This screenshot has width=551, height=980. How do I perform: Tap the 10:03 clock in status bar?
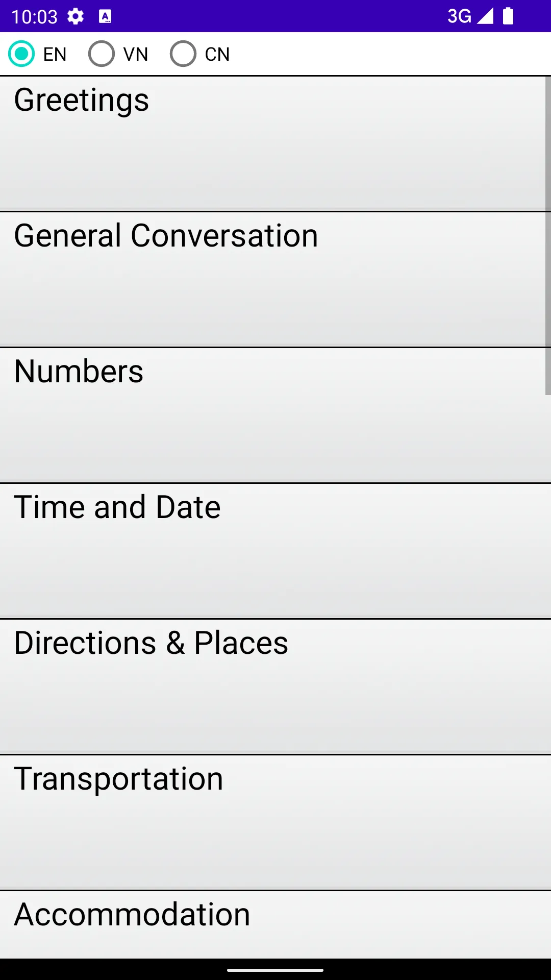click(34, 17)
